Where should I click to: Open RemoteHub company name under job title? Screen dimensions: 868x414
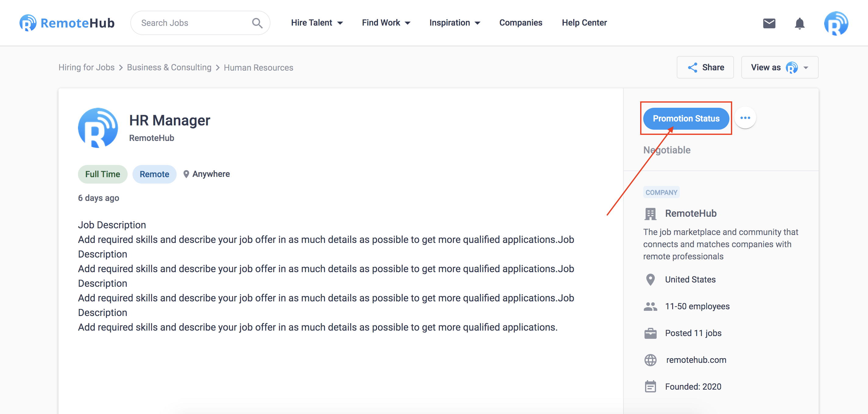click(x=151, y=138)
